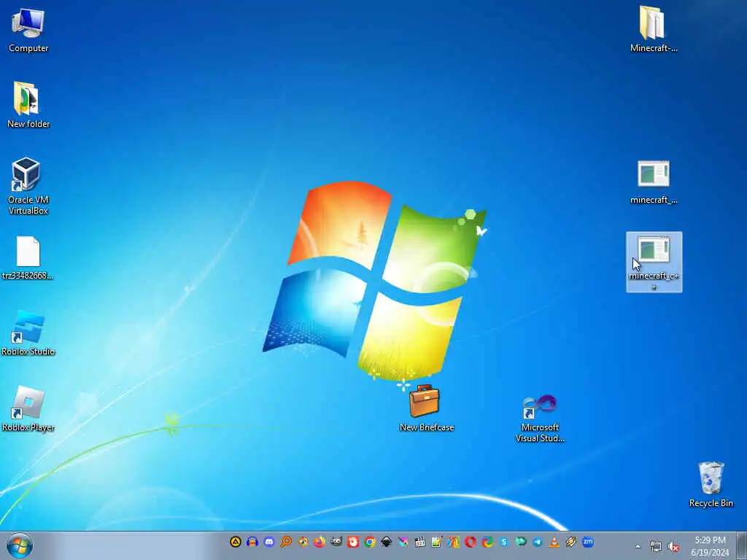Launch Firefox from the taskbar
The height and width of the screenshot is (560, 747).
coord(320,542)
